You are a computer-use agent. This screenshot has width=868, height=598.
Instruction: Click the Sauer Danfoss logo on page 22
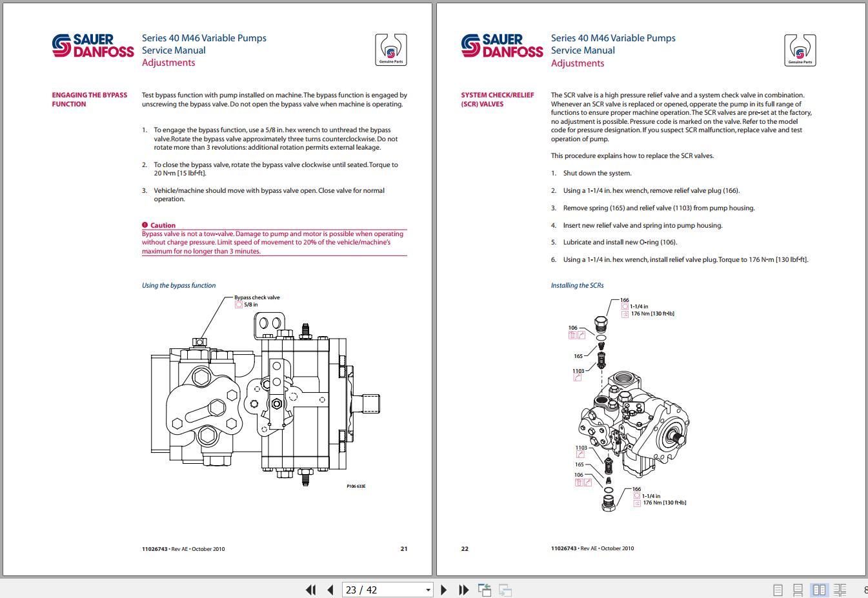(x=502, y=46)
